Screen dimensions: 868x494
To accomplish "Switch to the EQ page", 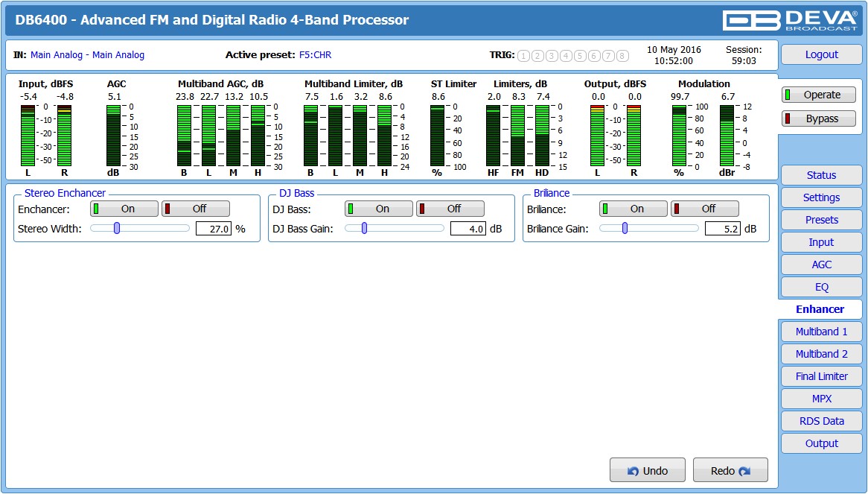I will click(822, 287).
